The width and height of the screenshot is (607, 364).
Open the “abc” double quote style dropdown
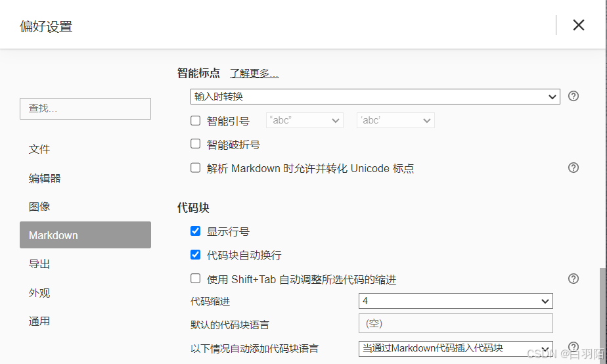(305, 120)
